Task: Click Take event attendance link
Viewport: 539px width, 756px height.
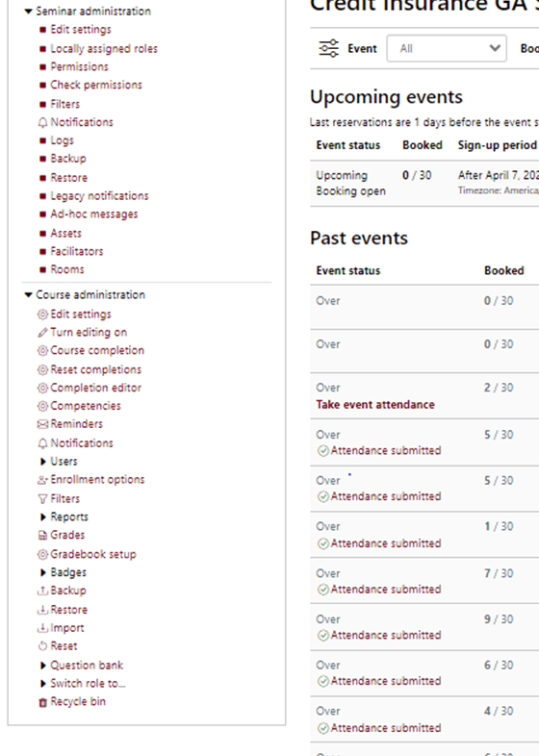Action: point(375,405)
